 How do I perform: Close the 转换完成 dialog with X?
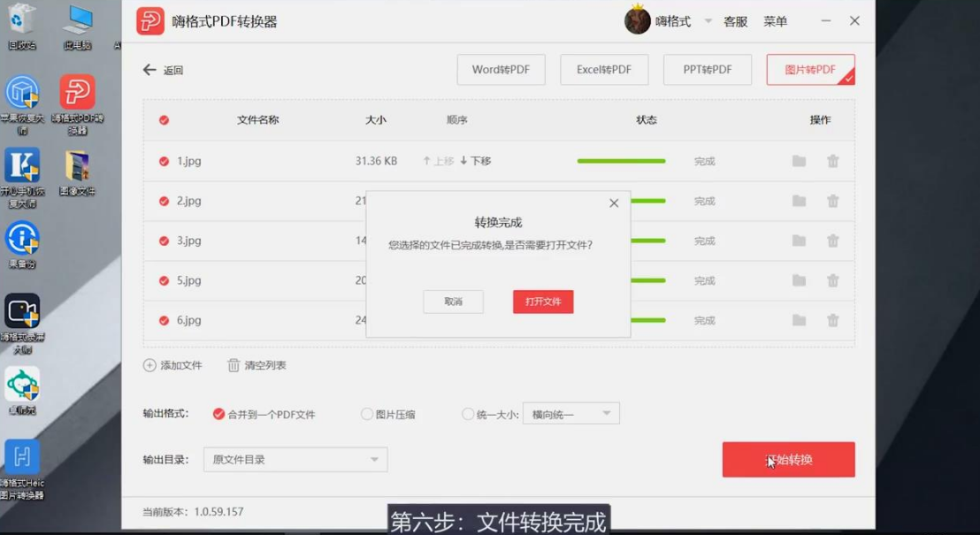pyautogui.click(x=614, y=203)
